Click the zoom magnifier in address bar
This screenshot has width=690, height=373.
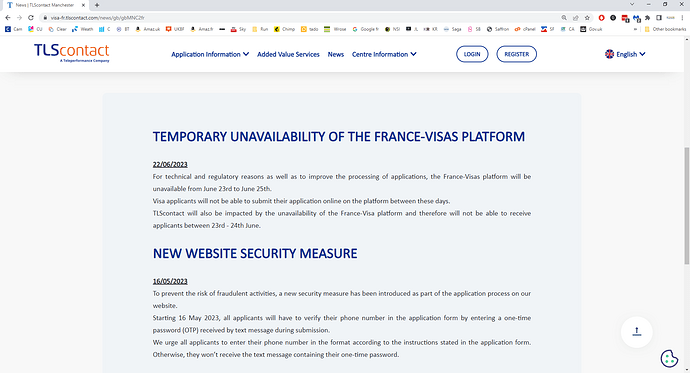click(564, 18)
